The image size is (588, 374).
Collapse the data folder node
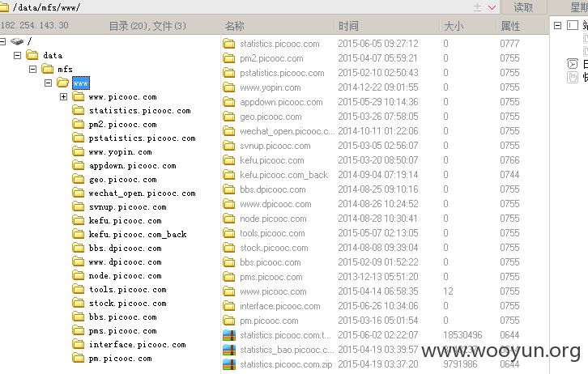17,56
